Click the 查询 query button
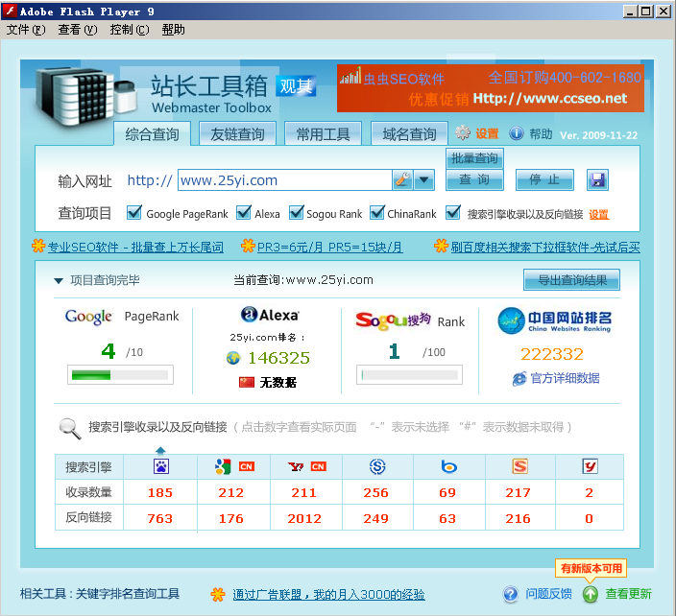Screen dimensions: 676x616 click(x=474, y=179)
